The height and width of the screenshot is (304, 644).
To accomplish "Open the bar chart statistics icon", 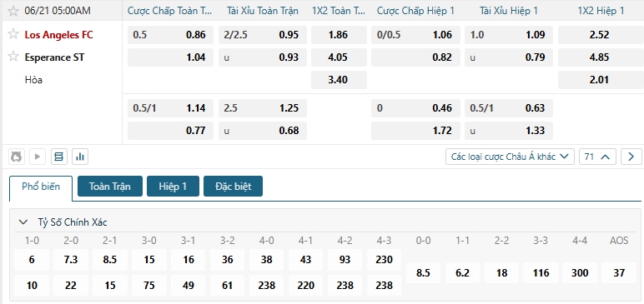I will point(80,157).
